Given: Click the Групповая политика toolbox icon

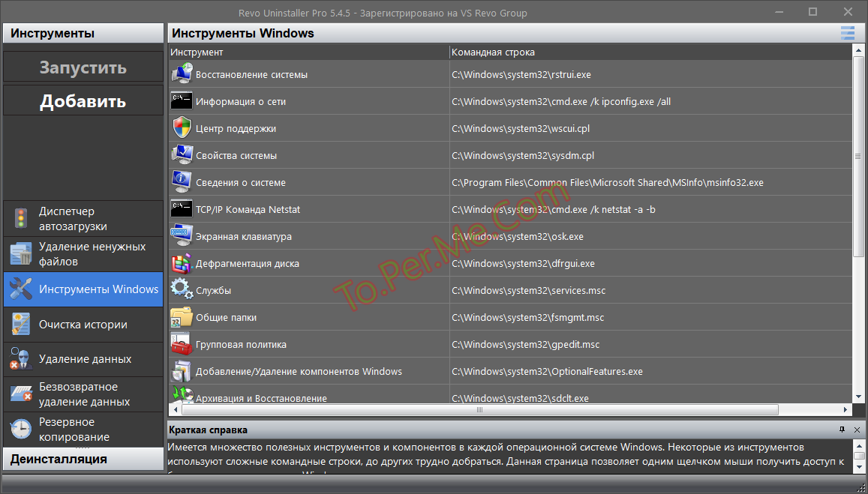Looking at the screenshot, I should [x=182, y=344].
